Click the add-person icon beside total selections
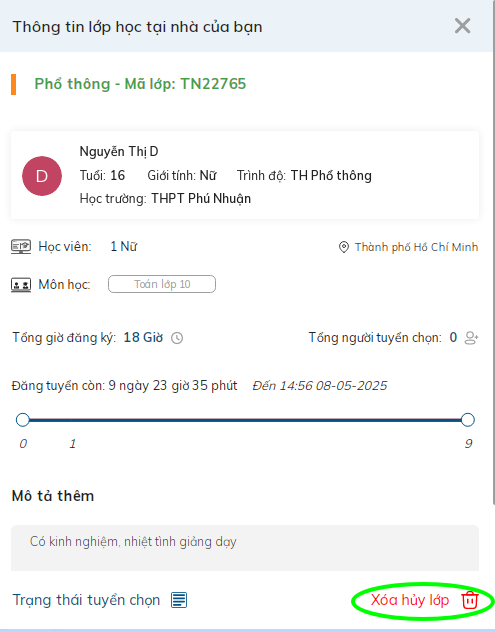This screenshot has width=495, height=631. coord(471,338)
